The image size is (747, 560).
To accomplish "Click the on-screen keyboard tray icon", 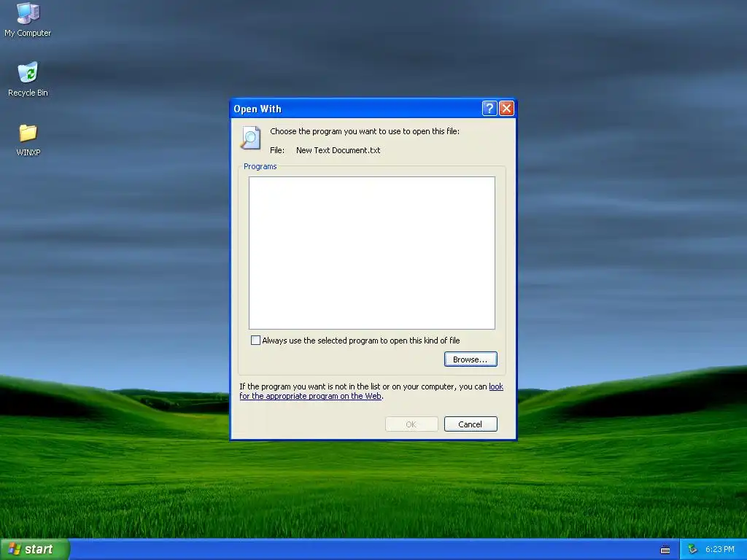I will coord(665,550).
